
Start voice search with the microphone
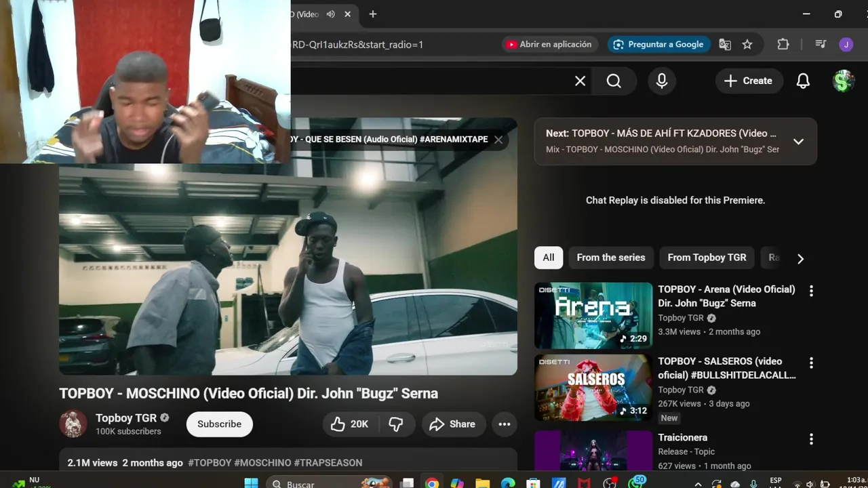point(662,81)
